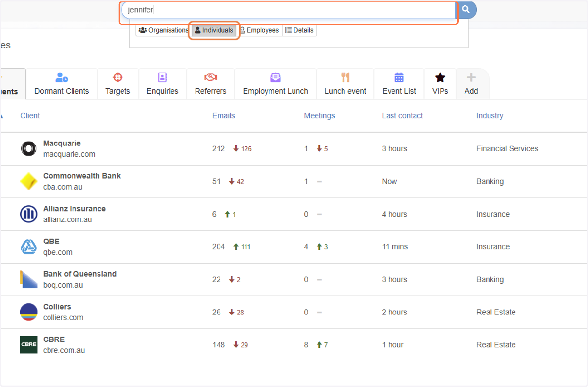This screenshot has height=387, width=588.
Task: Click Macquarie's 212 emails count
Action: click(219, 149)
